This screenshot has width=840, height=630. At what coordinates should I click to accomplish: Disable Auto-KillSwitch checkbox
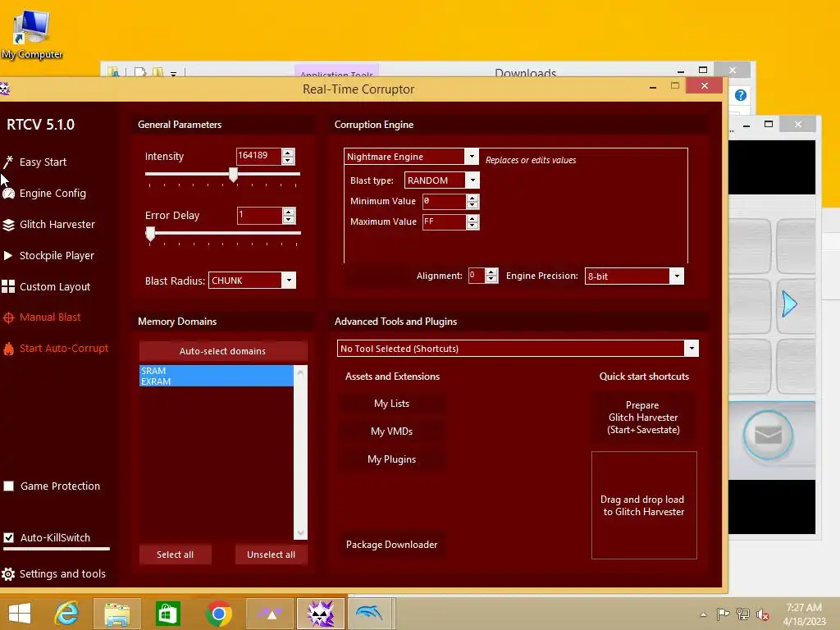coord(8,537)
